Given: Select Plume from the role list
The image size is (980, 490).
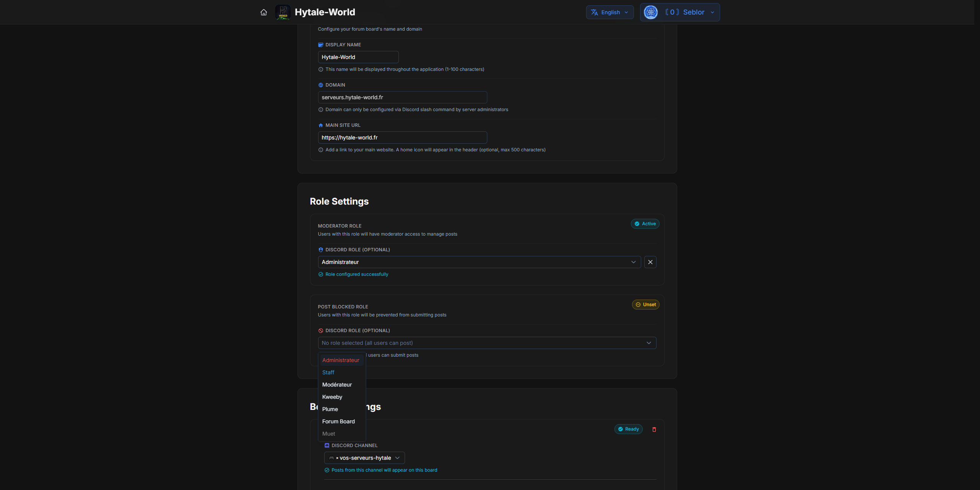Looking at the screenshot, I should (342, 409).
